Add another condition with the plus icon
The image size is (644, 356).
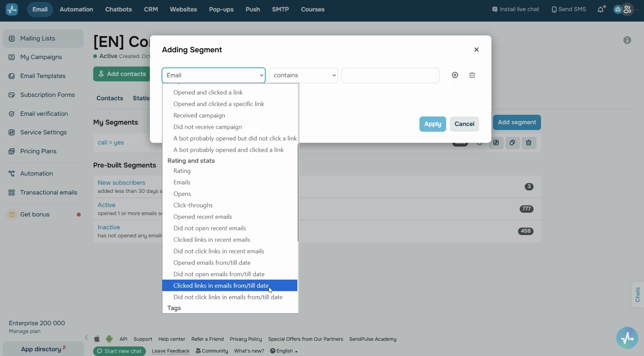click(x=455, y=75)
